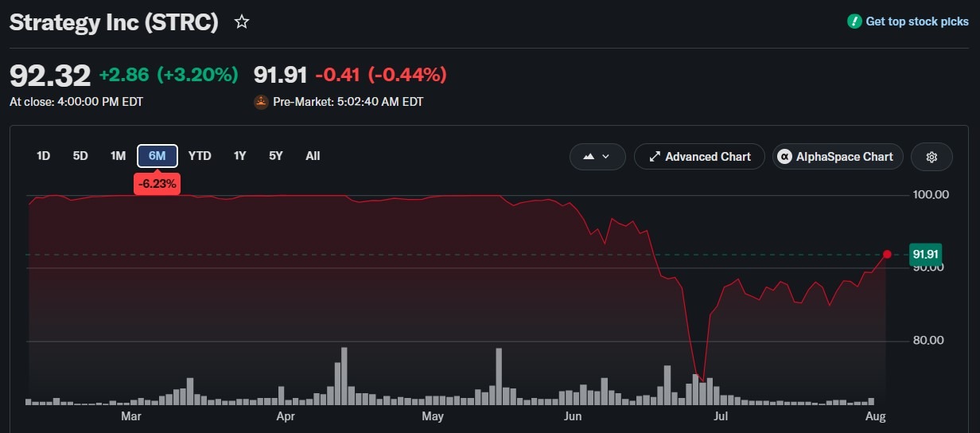Follow the Get top stock picks link

tap(908, 21)
